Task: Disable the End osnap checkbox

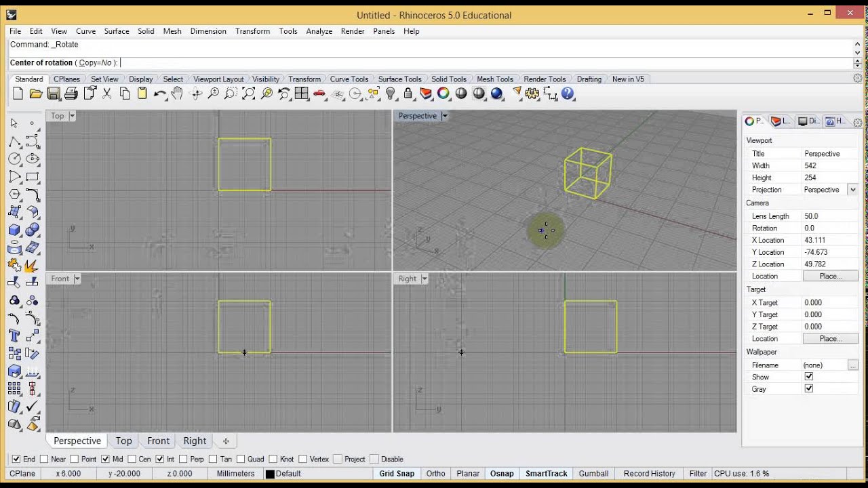Action: [16, 459]
